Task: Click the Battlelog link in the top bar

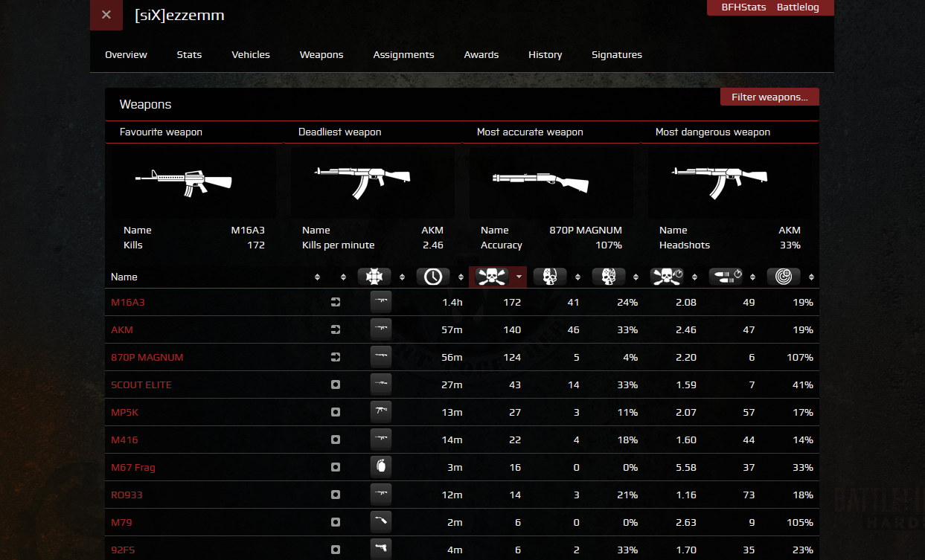Action: tap(798, 7)
